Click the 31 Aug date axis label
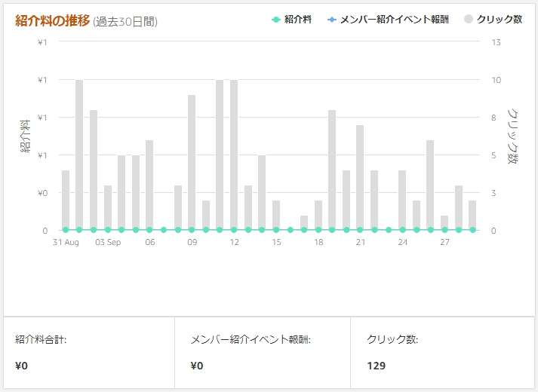Screen dimensions: 538x392 66,242
